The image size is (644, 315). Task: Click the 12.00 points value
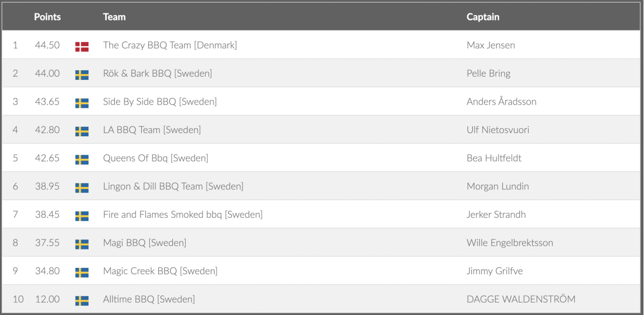47,299
